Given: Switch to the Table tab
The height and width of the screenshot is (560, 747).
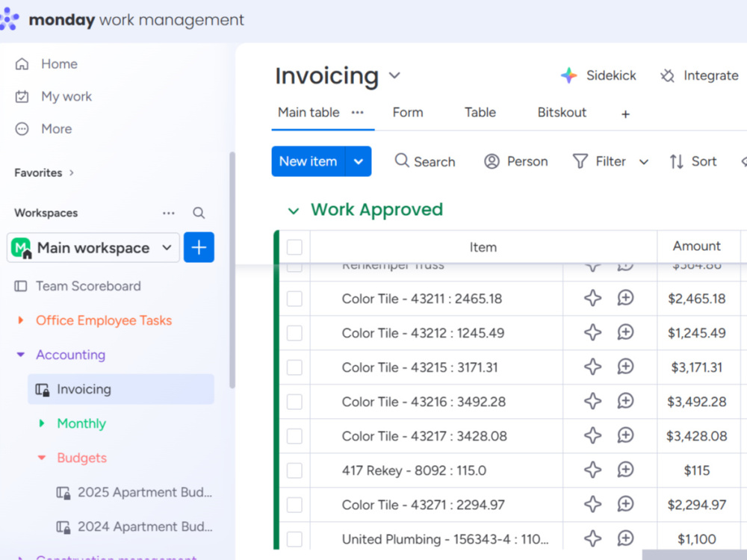Looking at the screenshot, I should 480,113.
